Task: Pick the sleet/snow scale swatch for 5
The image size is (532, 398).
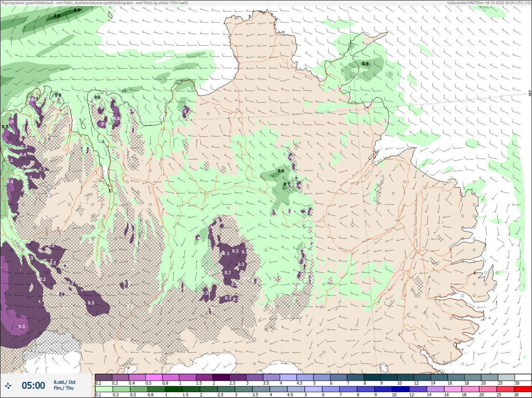Action: [x=322, y=377]
